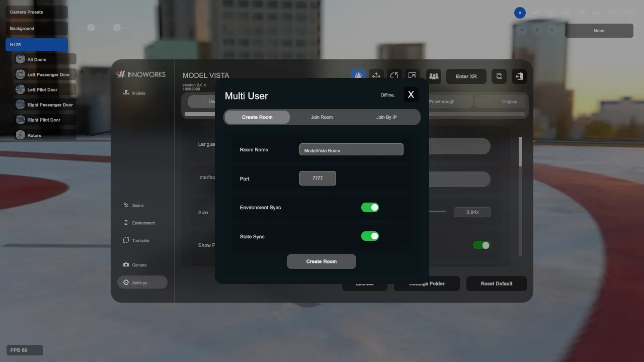644x362 pixels.
Task: Select the move arrows tool
Action: (376, 76)
